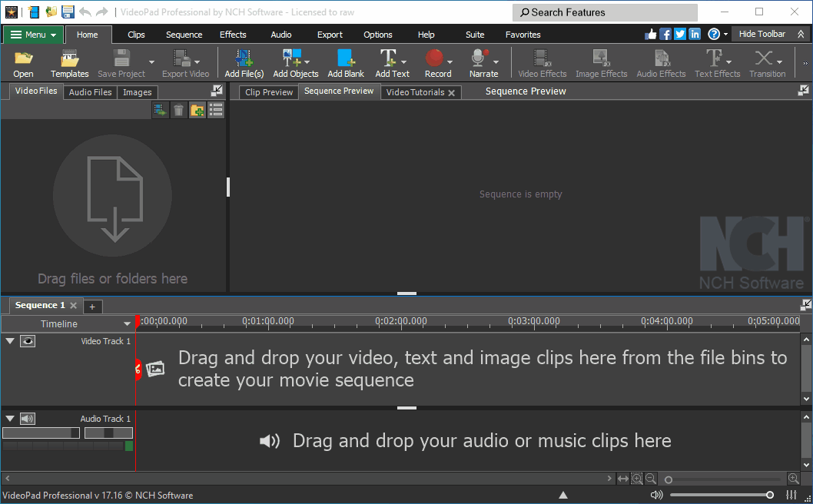The width and height of the screenshot is (813, 504).
Task: Switch to the Audio Files tab
Action: point(90,92)
